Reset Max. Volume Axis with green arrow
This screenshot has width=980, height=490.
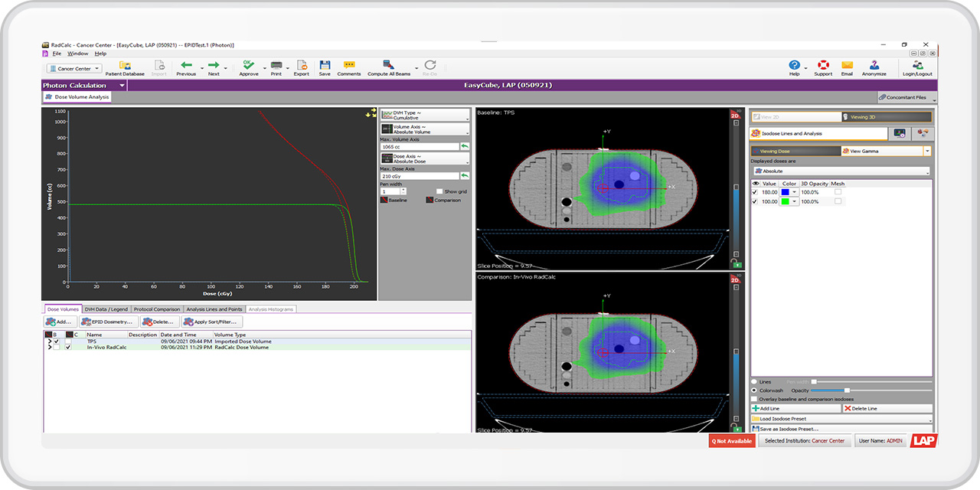464,145
